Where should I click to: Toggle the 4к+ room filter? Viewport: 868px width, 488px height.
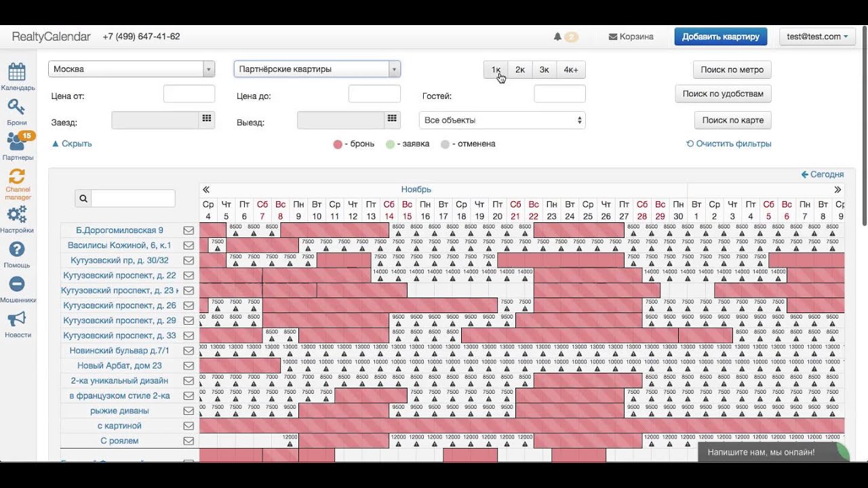coord(571,70)
